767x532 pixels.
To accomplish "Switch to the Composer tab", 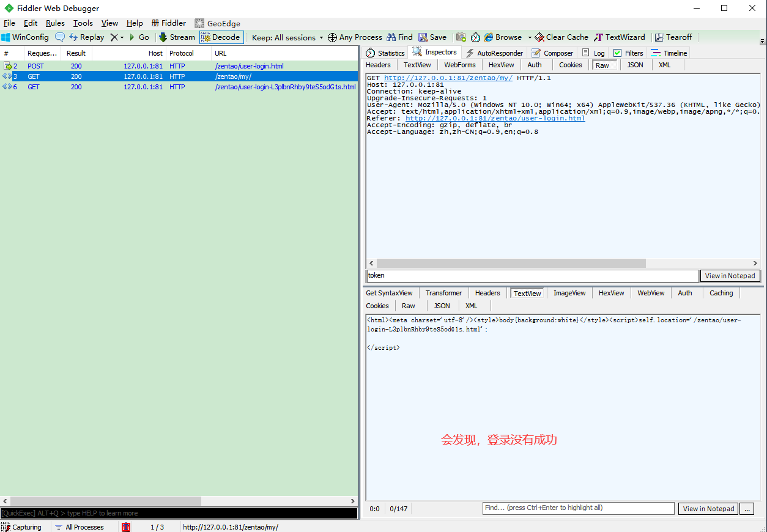I will (x=552, y=53).
